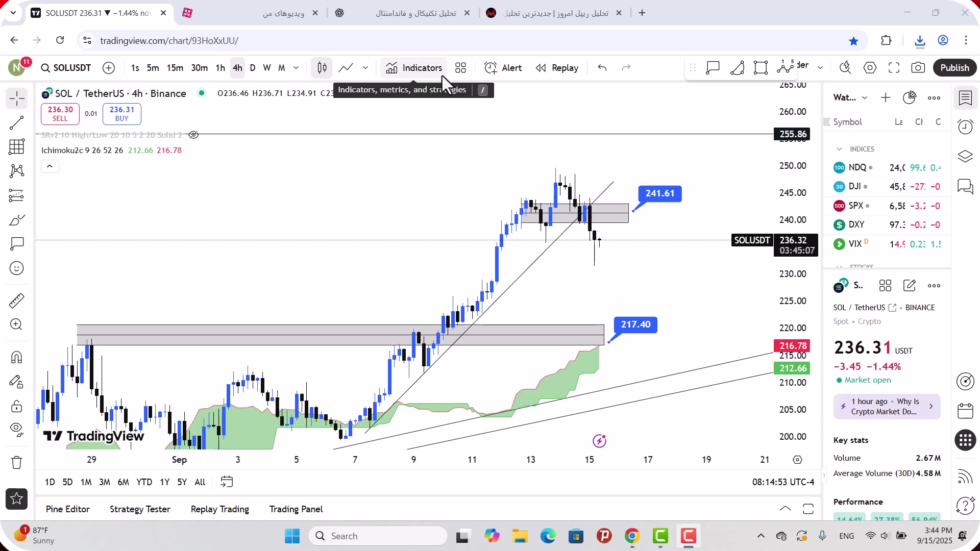Viewport: 980px width, 551px height.
Task: Open indicator templates grid
Action: coord(460,68)
